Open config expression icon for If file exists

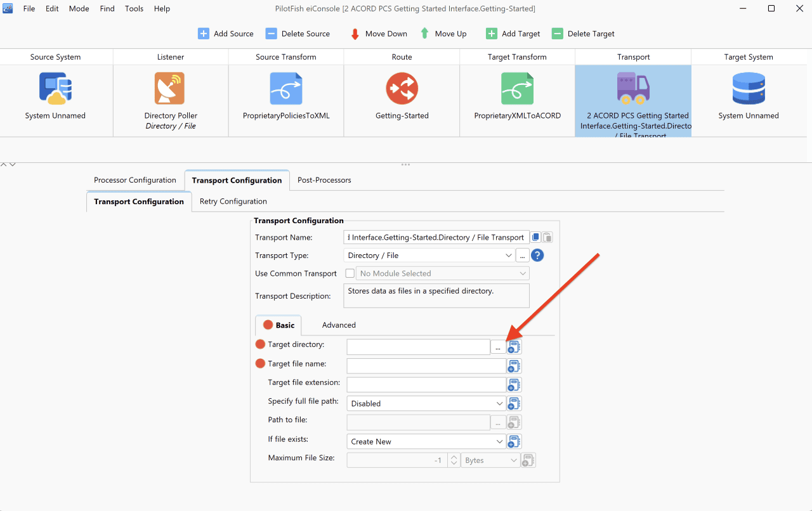click(x=514, y=441)
